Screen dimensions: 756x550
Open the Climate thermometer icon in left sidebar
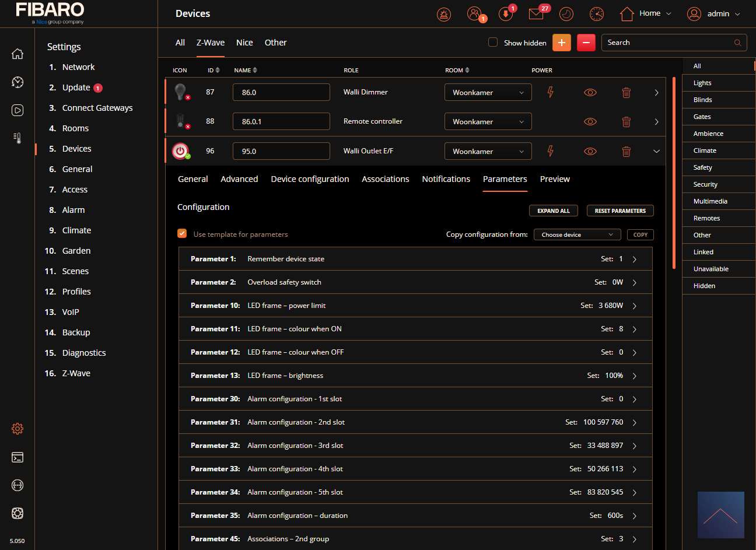(x=17, y=138)
